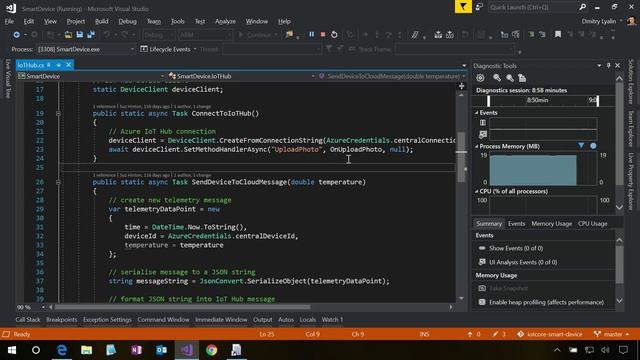Viewport: 640px width, 360px height.
Task: Open the Call Stack window tab
Action: point(28,320)
